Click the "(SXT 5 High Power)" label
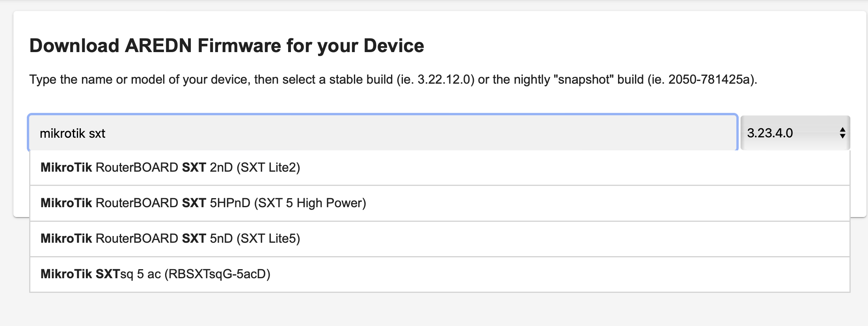Viewport: 868px width, 326px height. (310, 203)
